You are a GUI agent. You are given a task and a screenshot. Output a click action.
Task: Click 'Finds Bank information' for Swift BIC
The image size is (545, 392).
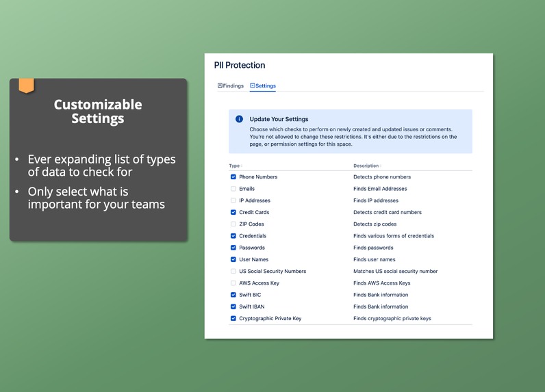tap(381, 295)
